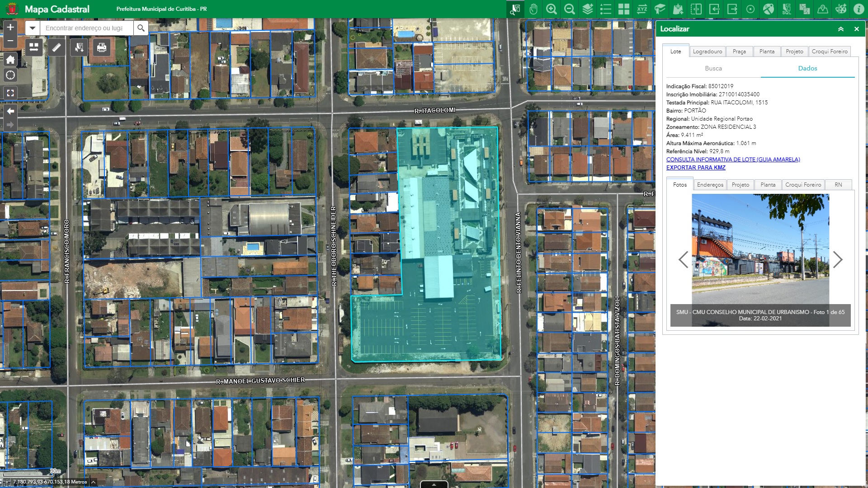This screenshot has width=868, height=488.
Task: Select the Fotos tab
Action: click(x=679, y=184)
